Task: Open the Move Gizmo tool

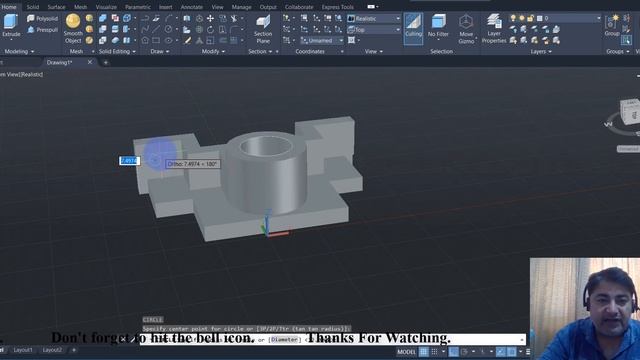Action: [x=466, y=29]
